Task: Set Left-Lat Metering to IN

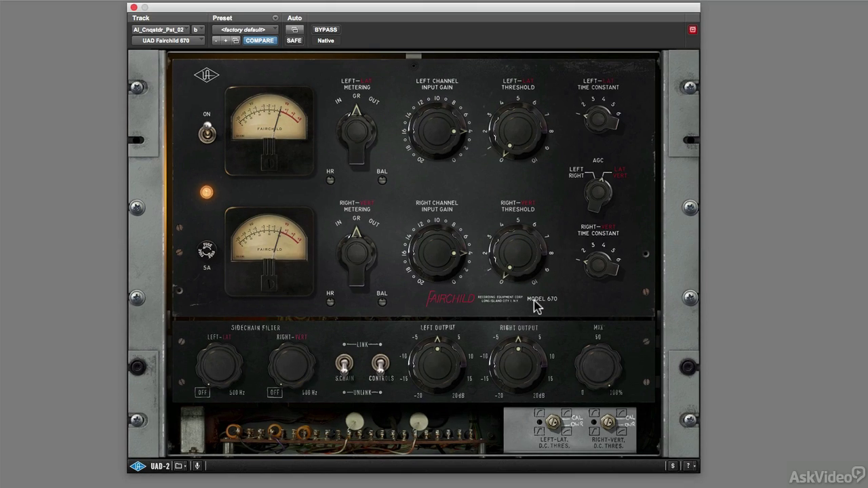Action: pos(338,101)
